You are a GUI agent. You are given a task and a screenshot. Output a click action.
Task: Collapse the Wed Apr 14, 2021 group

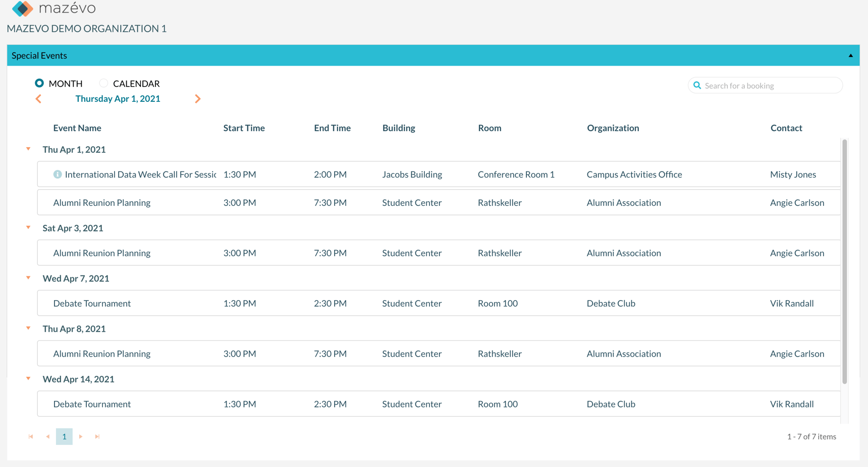[x=28, y=378]
